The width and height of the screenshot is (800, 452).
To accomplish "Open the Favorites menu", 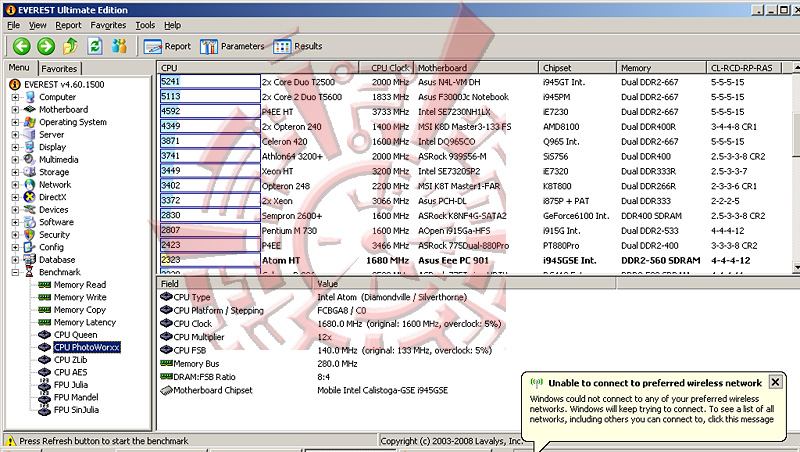I will pyautogui.click(x=108, y=25).
